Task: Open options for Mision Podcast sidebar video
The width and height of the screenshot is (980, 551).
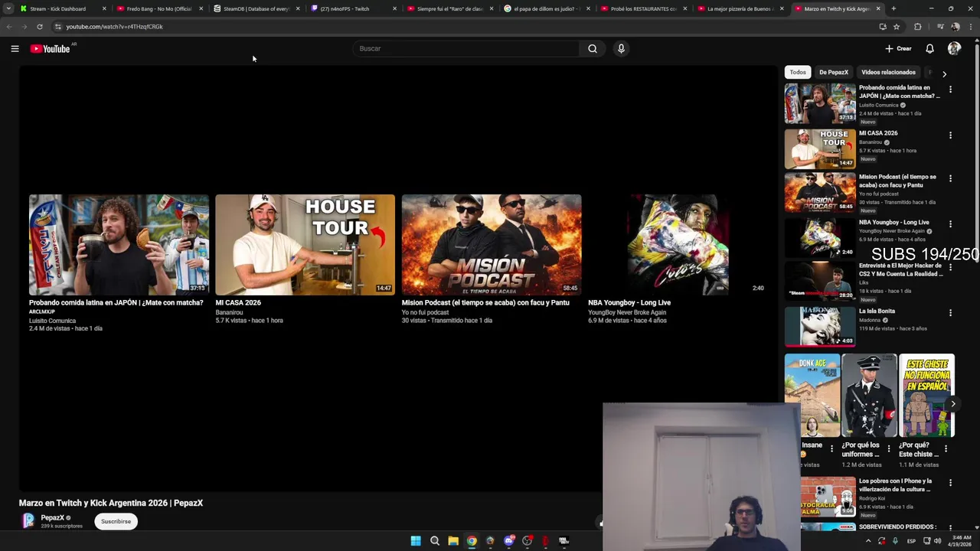Action: [x=950, y=178]
